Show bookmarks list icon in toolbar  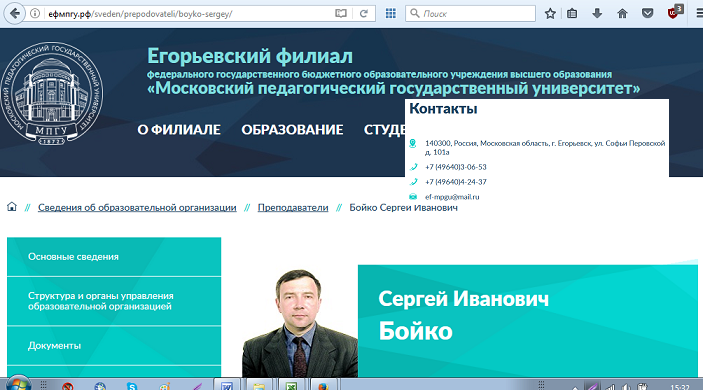click(x=572, y=13)
